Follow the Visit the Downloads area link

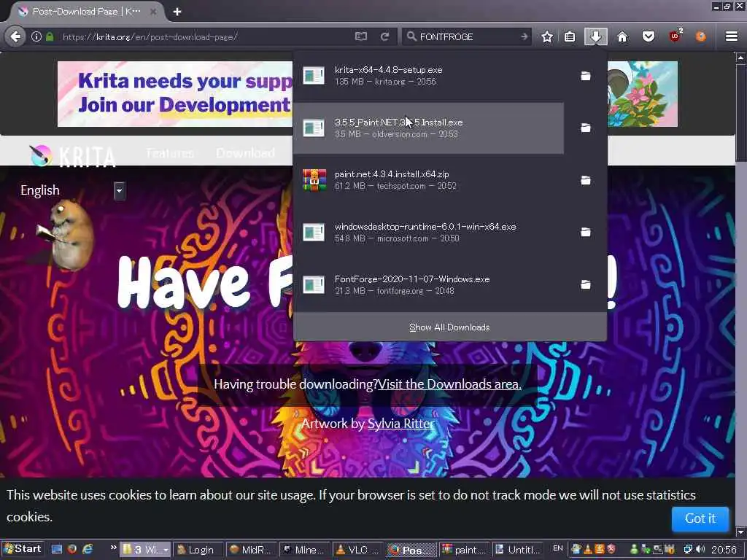[449, 384]
